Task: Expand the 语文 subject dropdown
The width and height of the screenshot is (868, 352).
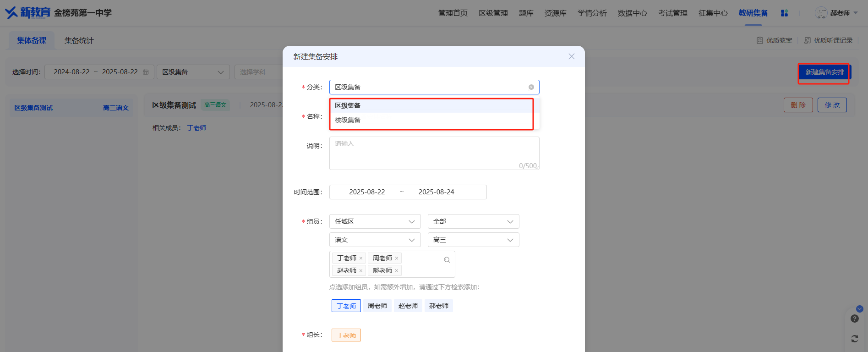Action: click(375, 240)
